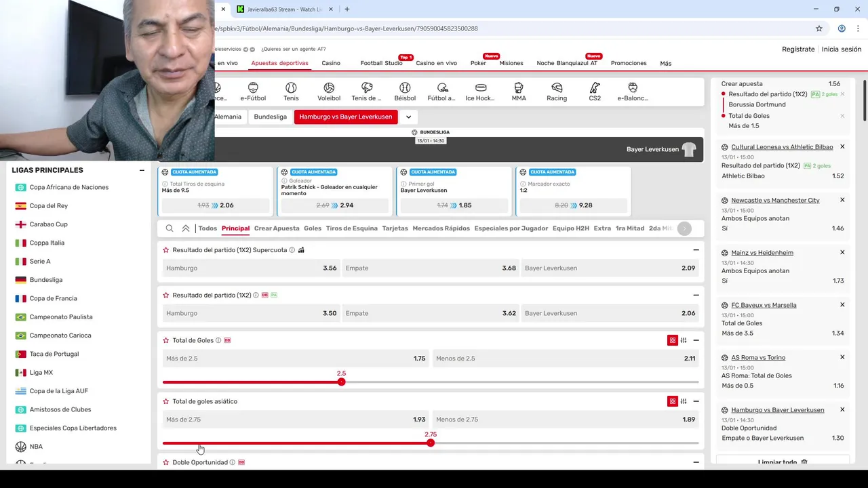Switch Total de Goles to list view
Image resolution: width=868 pixels, height=488 pixels.
(684, 340)
